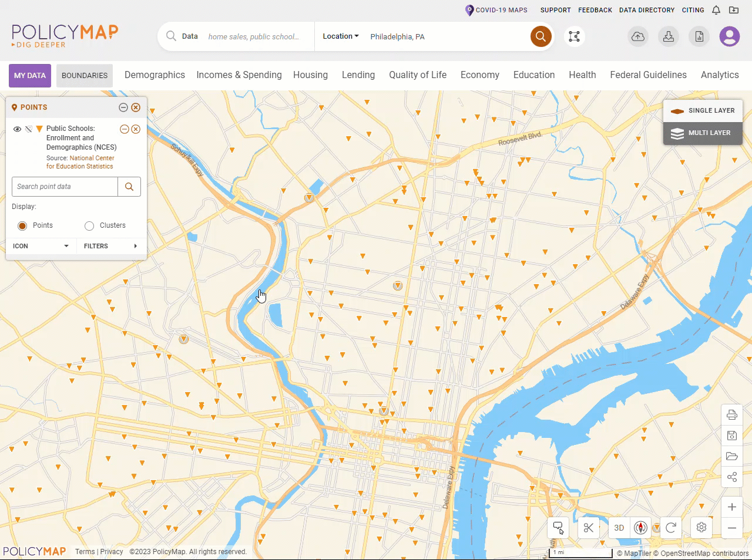The width and height of the screenshot is (752, 560).
Task: Select the info bubble identify tool
Action: click(559, 528)
